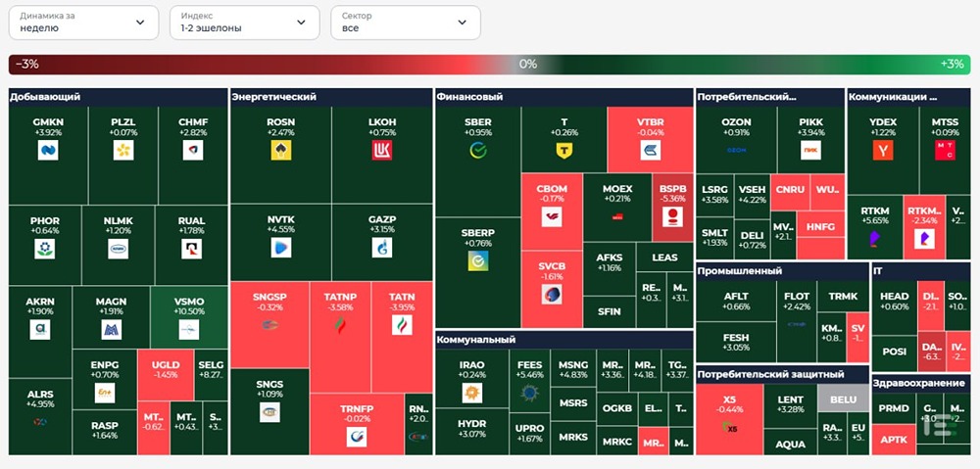The height and width of the screenshot is (469, 980).
Task: Click the OZON logo icon
Action: pyautogui.click(x=736, y=150)
